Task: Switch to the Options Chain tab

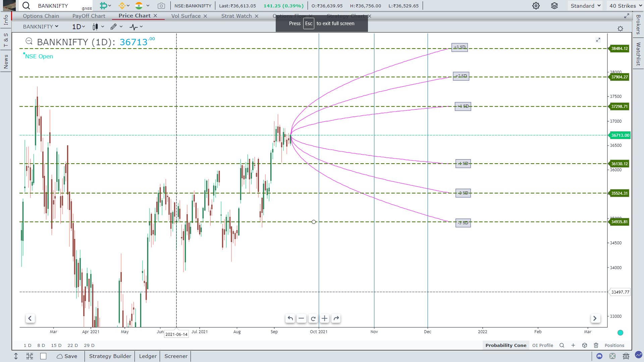Action: point(41,16)
